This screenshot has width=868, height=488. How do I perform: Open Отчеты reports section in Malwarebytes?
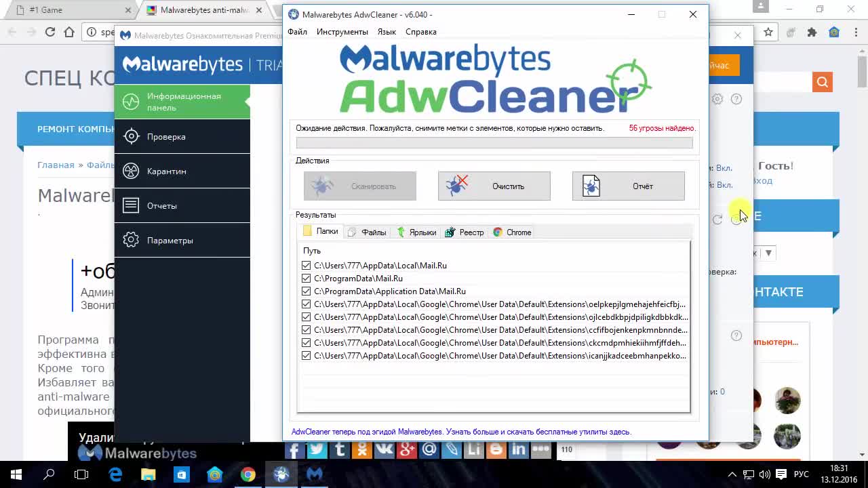[x=182, y=206]
